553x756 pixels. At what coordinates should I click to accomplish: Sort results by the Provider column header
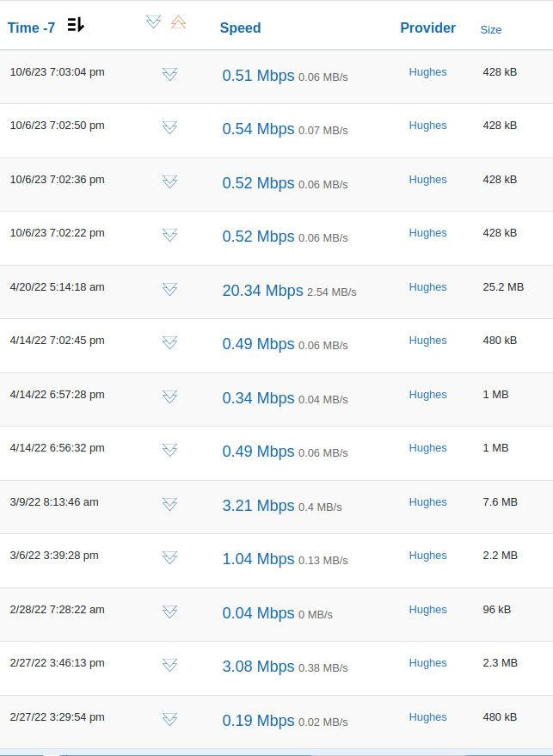tap(427, 28)
